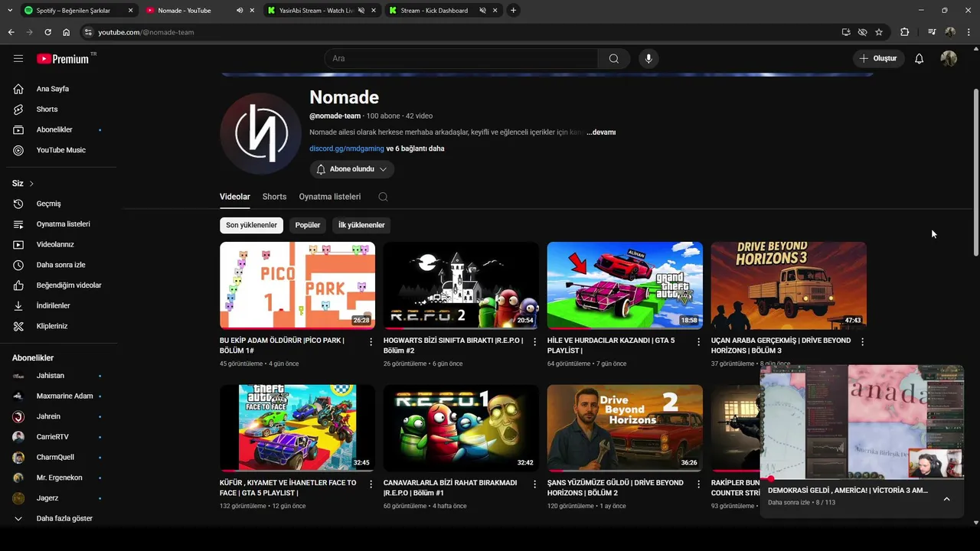Image resolution: width=980 pixels, height=551 pixels.
Task: Expand channel description with ...devamı
Action: 601,132
